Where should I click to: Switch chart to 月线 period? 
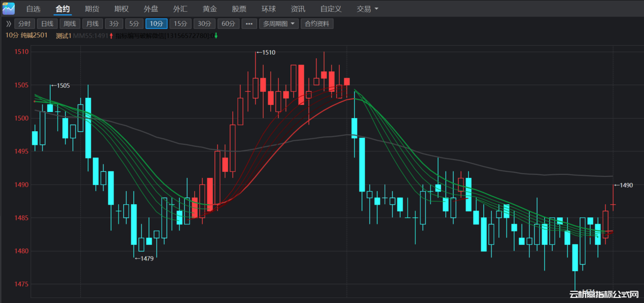(92, 24)
